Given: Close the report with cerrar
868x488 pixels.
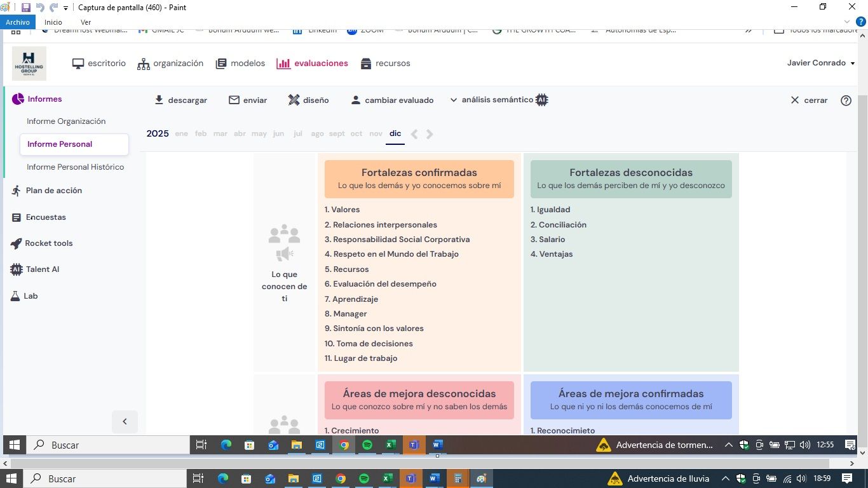Looking at the screenshot, I should click(808, 100).
